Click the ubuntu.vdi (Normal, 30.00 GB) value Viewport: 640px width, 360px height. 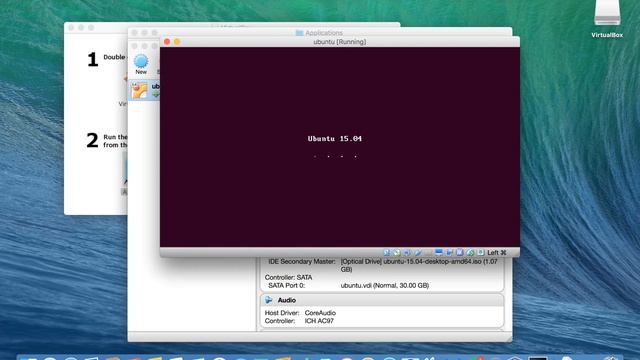click(384, 285)
